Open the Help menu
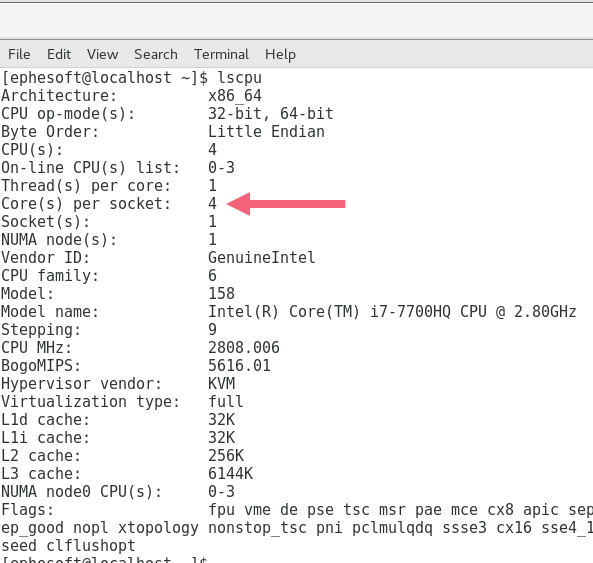This screenshot has width=593, height=563. pos(280,55)
